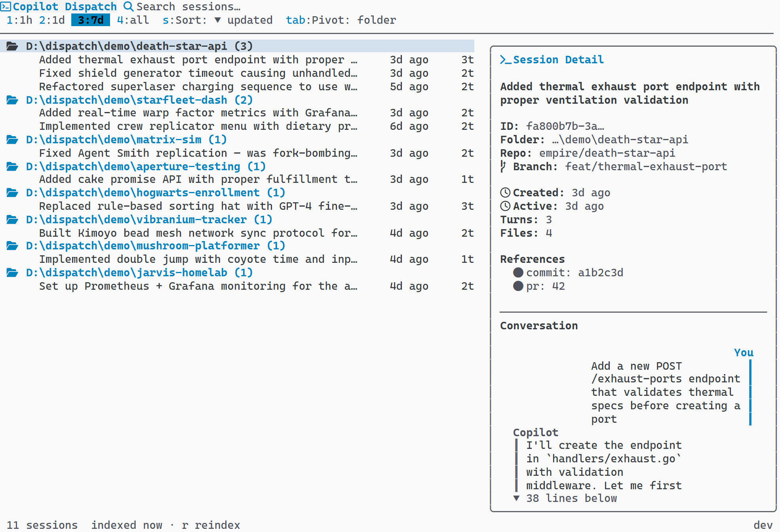
Task: Open the Fixed Agent Smith replication session
Action: [x=198, y=153]
